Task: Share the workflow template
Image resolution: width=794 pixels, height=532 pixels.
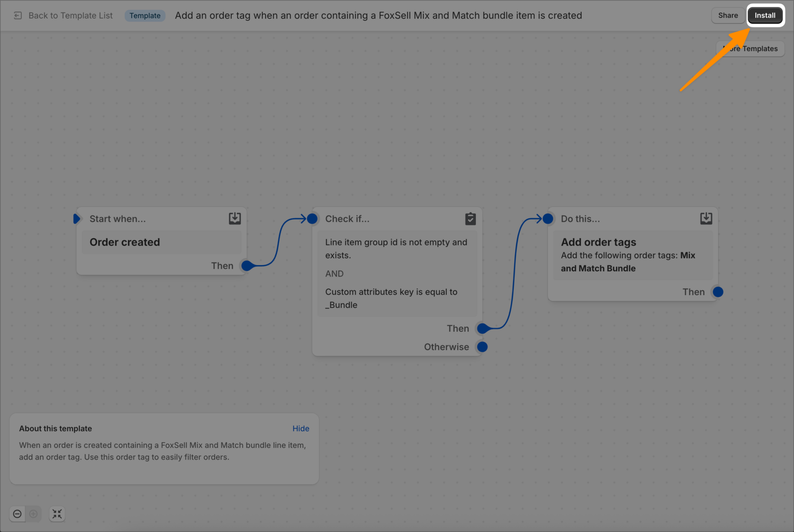Action: (x=728, y=15)
